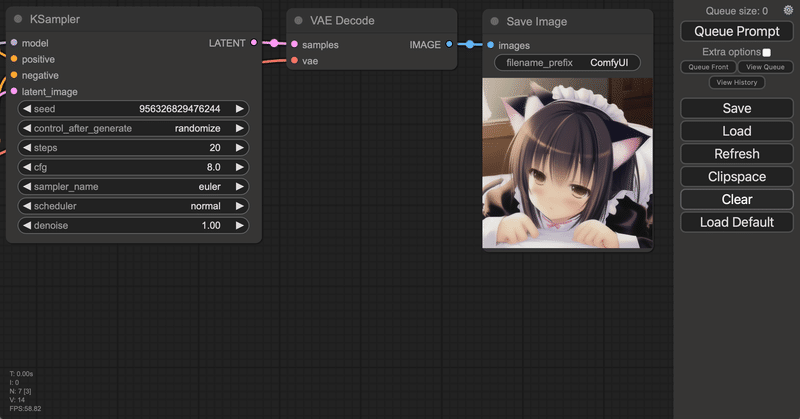Open scheduler normal dropdown
The image size is (800, 419).
tap(133, 206)
